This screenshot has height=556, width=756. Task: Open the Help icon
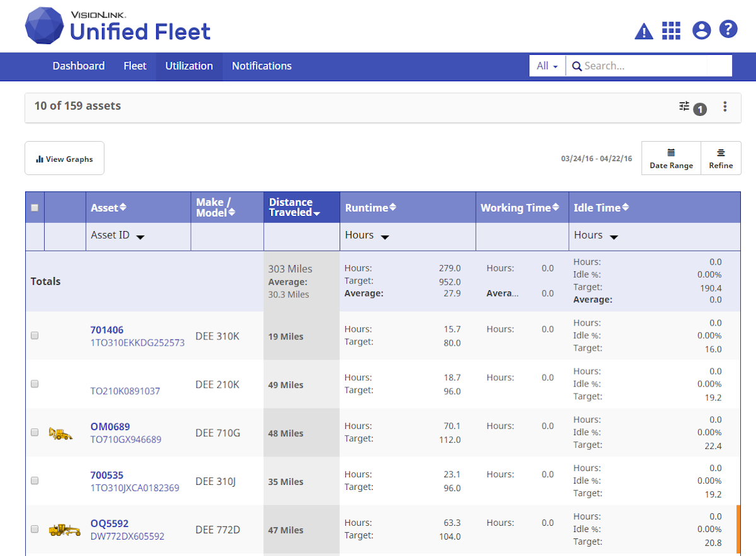tap(728, 29)
